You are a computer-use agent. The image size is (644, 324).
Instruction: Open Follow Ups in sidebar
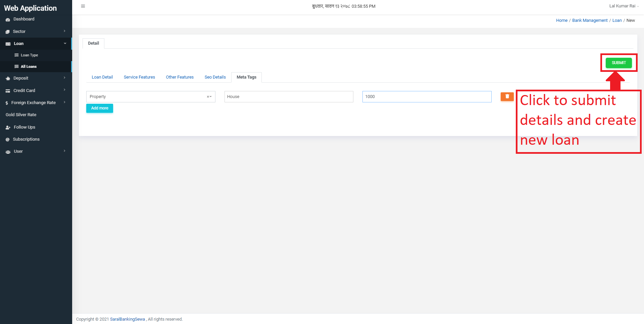36,127
